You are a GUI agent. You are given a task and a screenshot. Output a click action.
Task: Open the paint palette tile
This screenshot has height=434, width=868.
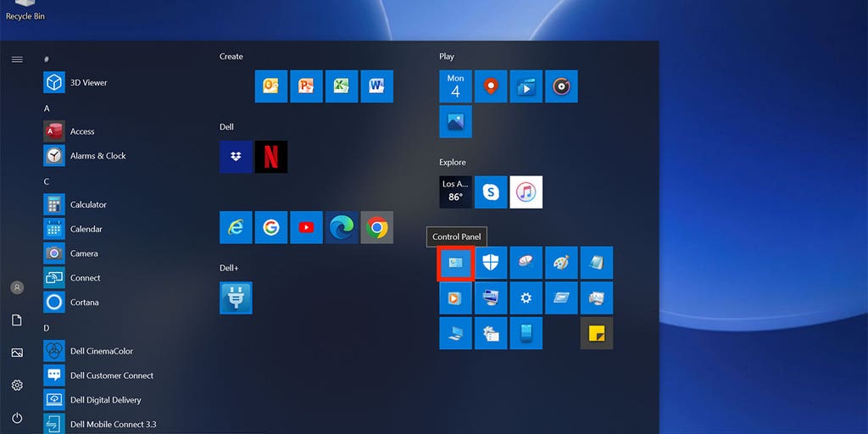(561, 263)
